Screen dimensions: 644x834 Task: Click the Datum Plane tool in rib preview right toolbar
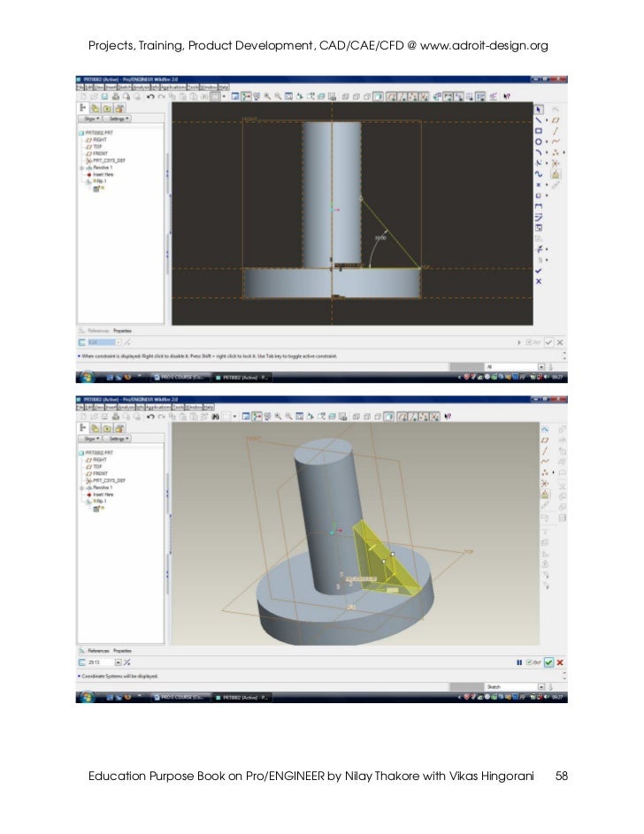click(545, 440)
